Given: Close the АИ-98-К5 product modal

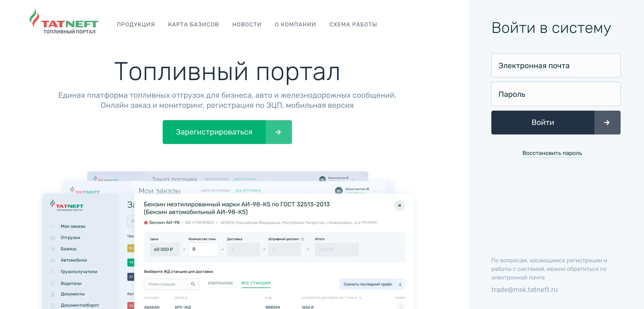Looking at the screenshot, I should click(400, 206).
